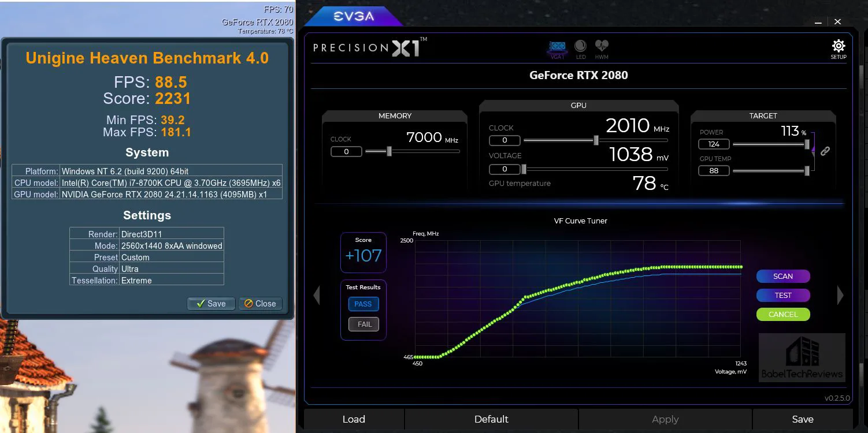
Task: Click Load in the bottom bar
Action: [x=354, y=420]
